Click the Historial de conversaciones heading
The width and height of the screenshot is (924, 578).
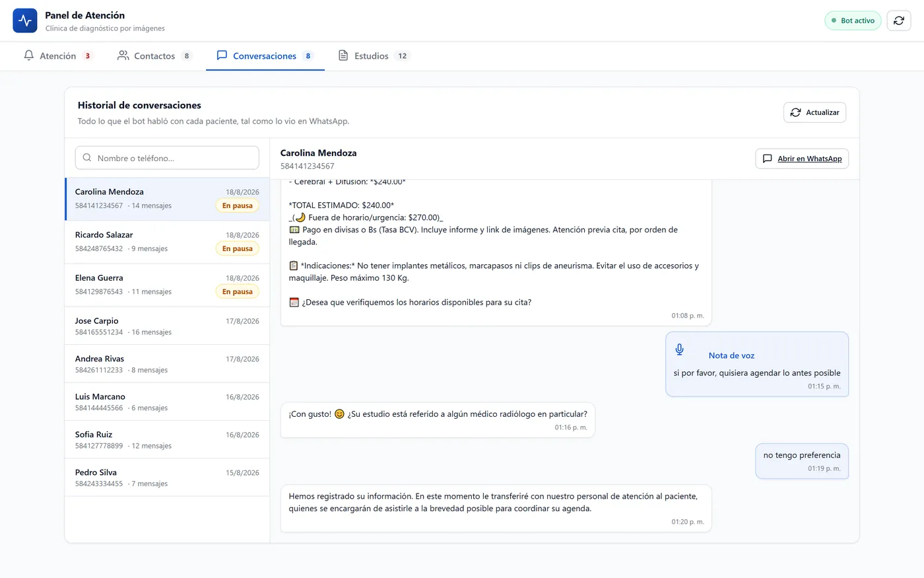click(x=139, y=105)
